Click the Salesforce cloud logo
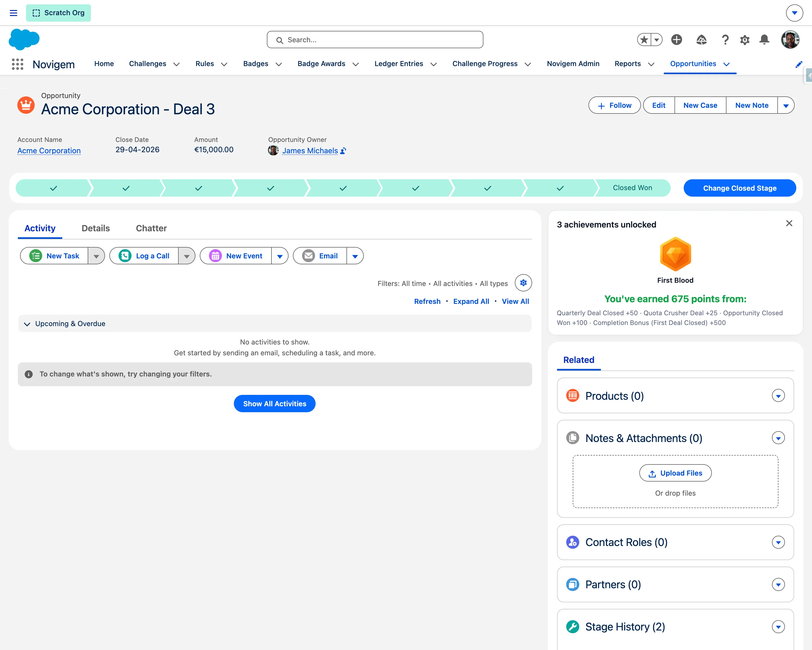 [x=24, y=39]
